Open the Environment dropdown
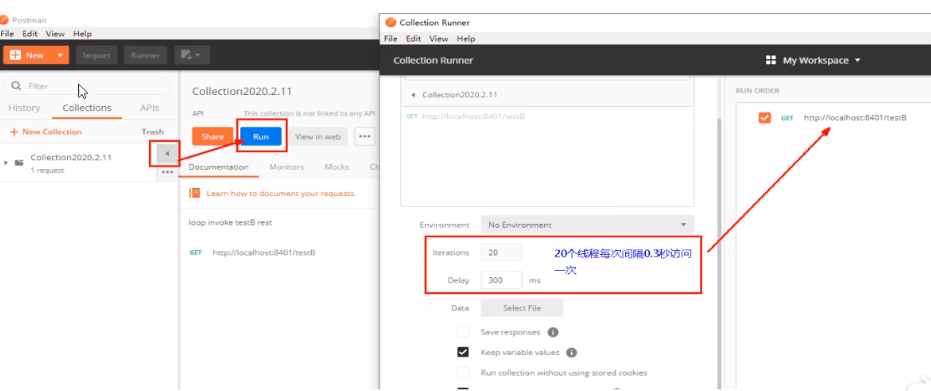 [587, 225]
